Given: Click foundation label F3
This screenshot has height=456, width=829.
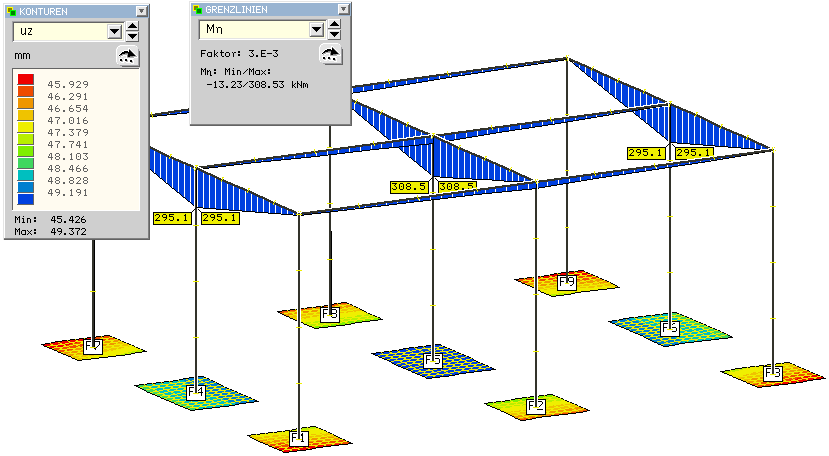Looking at the screenshot, I should tap(773, 373).
